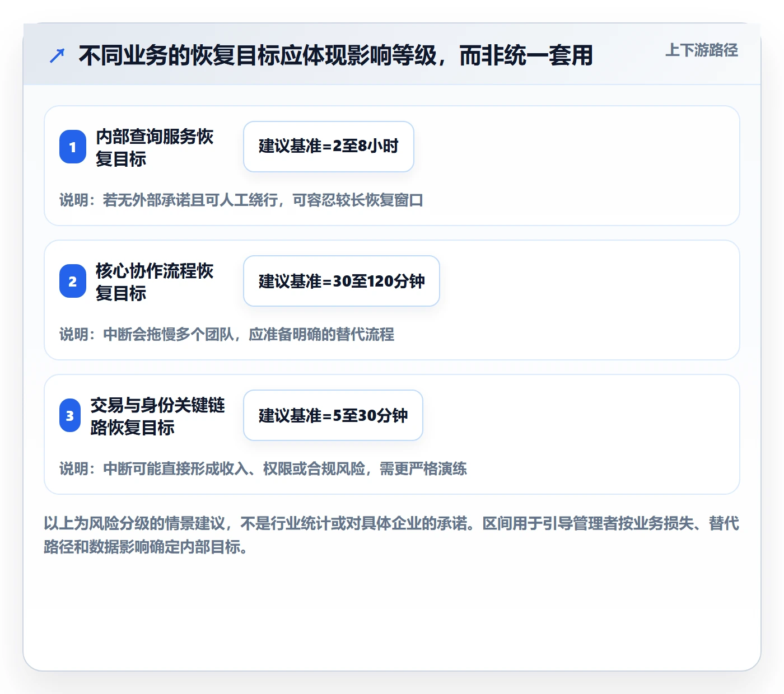Click the blue arrow icon beside the title
This screenshot has height=694, width=784.
[x=57, y=56]
